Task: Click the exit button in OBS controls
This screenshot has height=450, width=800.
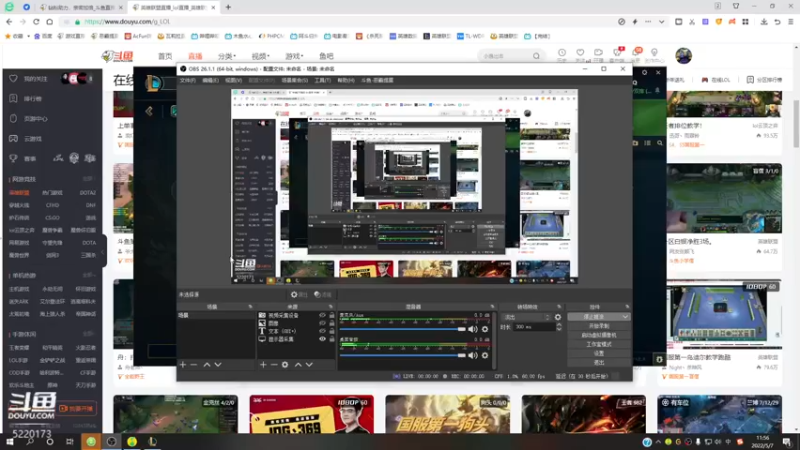Action: [x=598, y=363]
